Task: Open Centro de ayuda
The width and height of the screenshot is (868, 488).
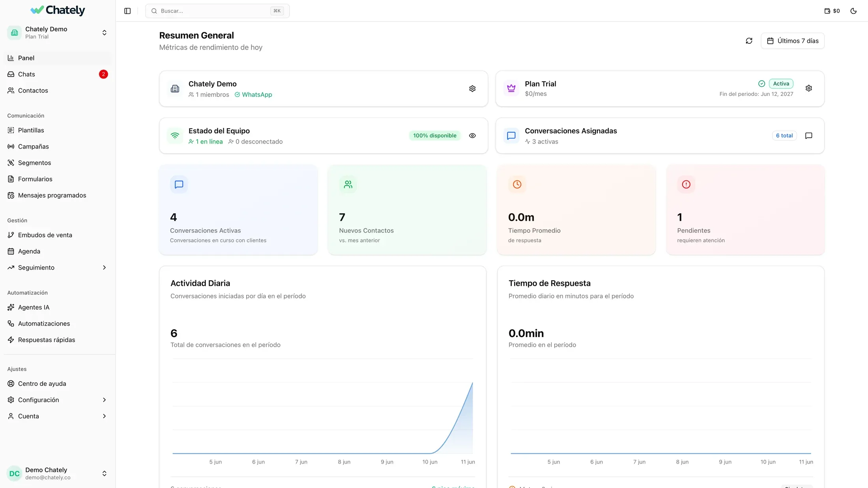Action: tap(58, 384)
